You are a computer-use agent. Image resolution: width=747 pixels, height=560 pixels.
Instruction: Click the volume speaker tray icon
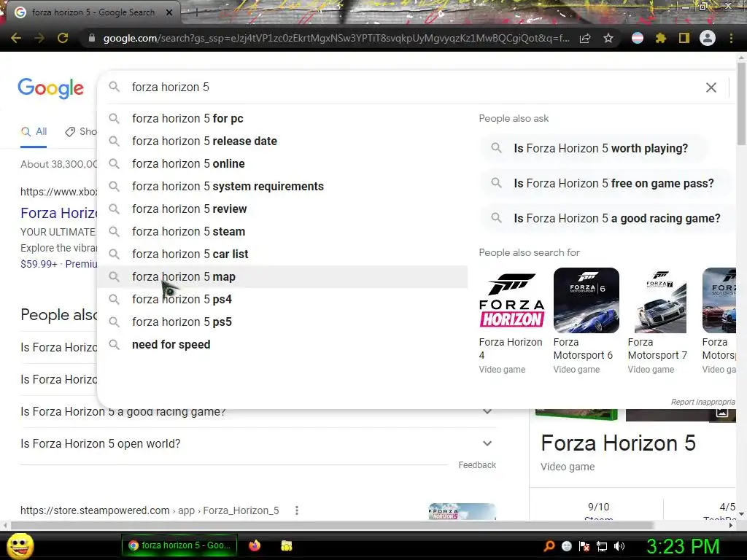coord(620,546)
